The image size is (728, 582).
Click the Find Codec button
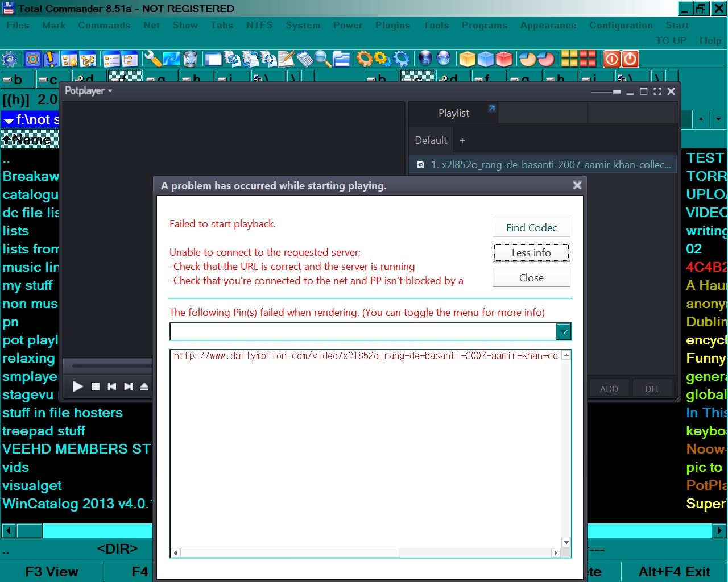[531, 227]
